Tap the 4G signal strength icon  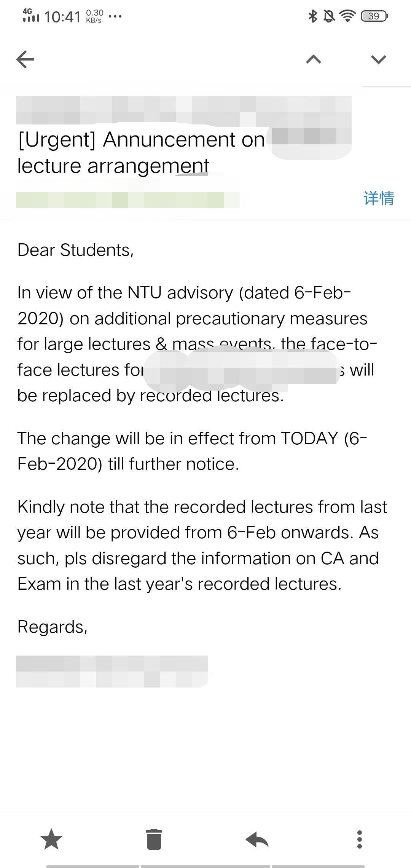click(30, 15)
